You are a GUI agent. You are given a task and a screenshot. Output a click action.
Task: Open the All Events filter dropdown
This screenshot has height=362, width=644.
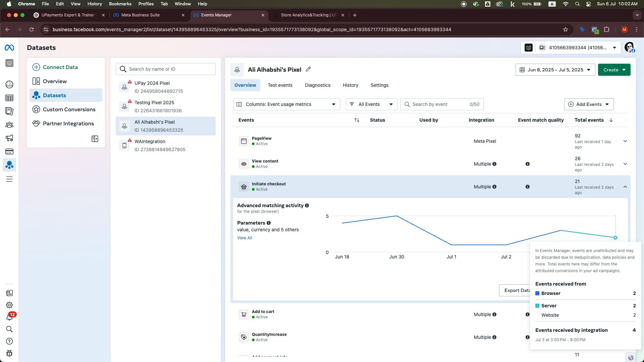[371, 104]
